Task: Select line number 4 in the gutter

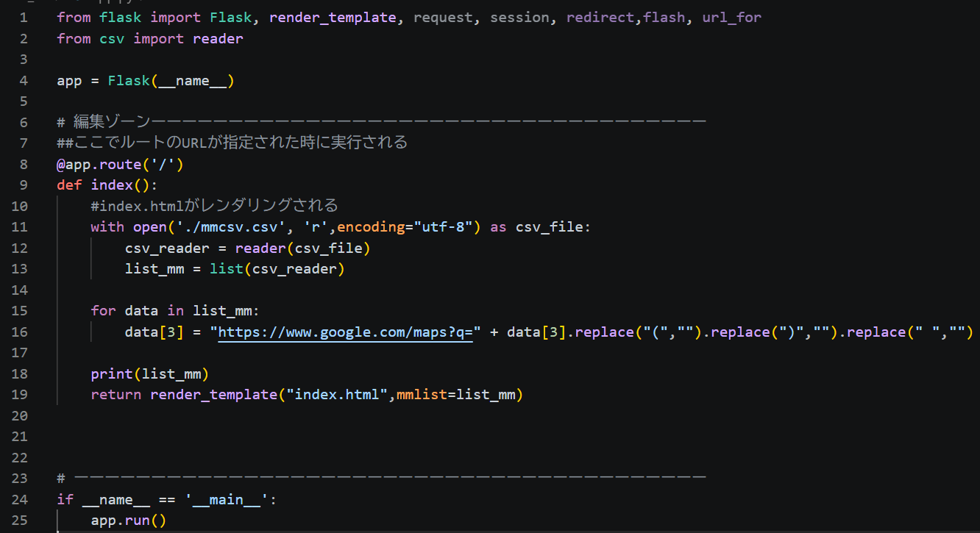Action: tap(24, 80)
